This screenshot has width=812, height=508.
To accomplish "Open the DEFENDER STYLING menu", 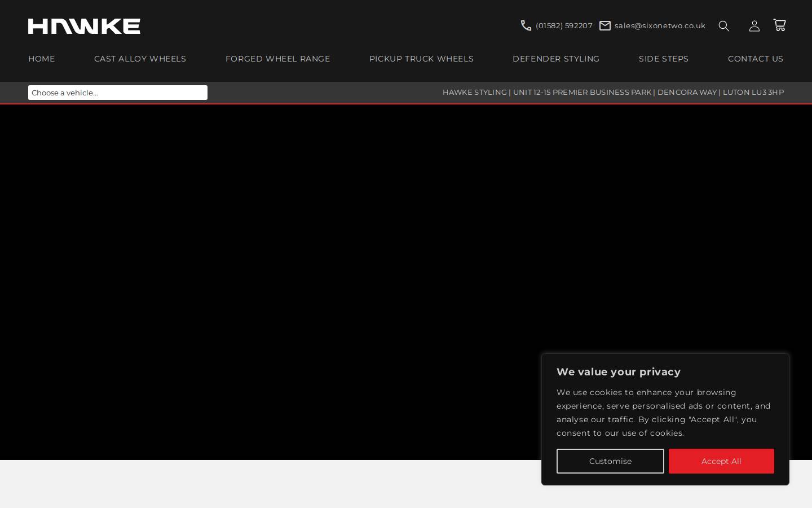I will pos(556,59).
